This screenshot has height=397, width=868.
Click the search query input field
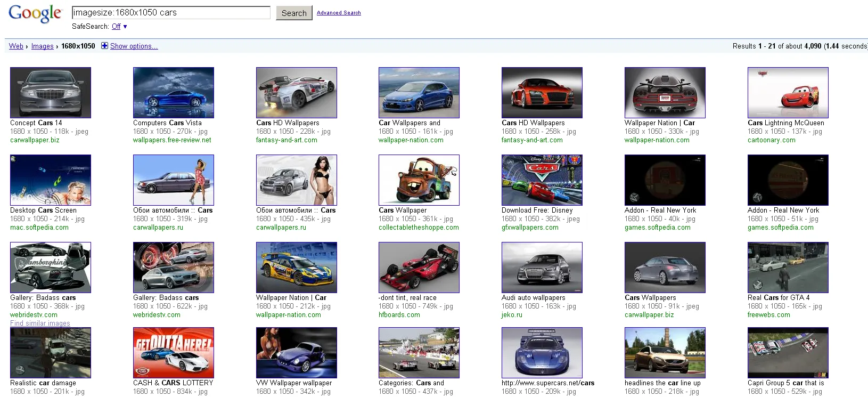coord(171,13)
